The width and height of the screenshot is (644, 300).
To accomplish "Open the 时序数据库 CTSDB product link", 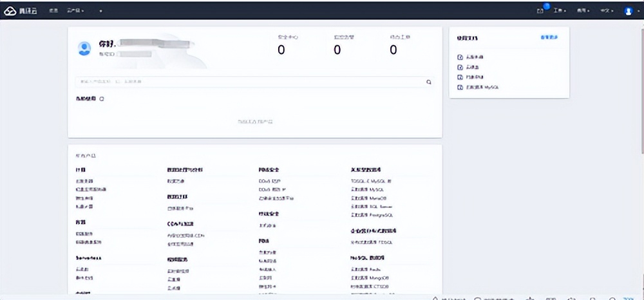I will [x=370, y=286].
